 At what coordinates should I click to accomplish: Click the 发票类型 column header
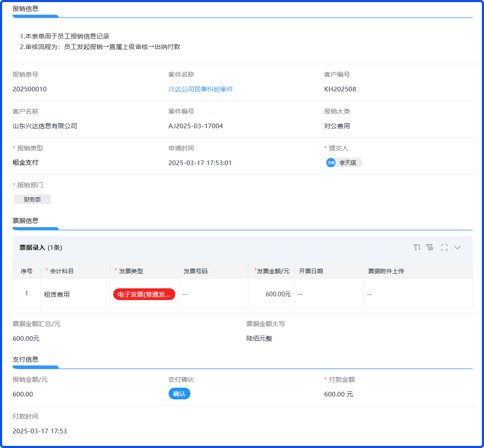131,271
